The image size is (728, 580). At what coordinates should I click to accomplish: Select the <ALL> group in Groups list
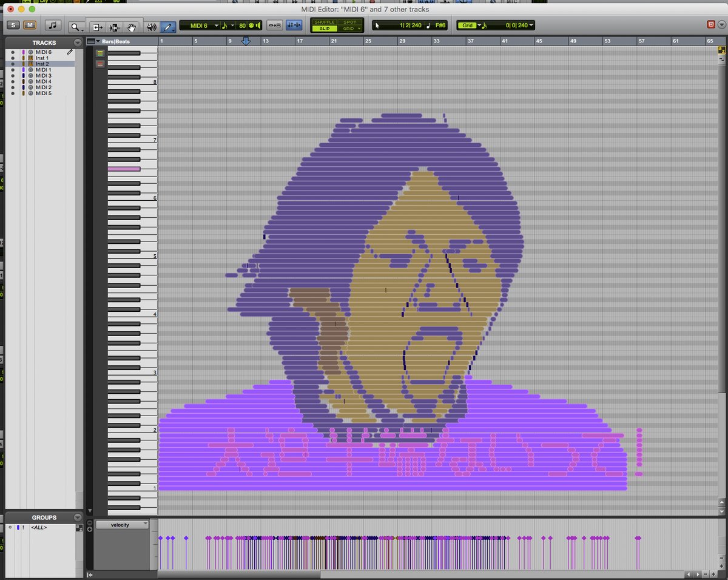39,527
